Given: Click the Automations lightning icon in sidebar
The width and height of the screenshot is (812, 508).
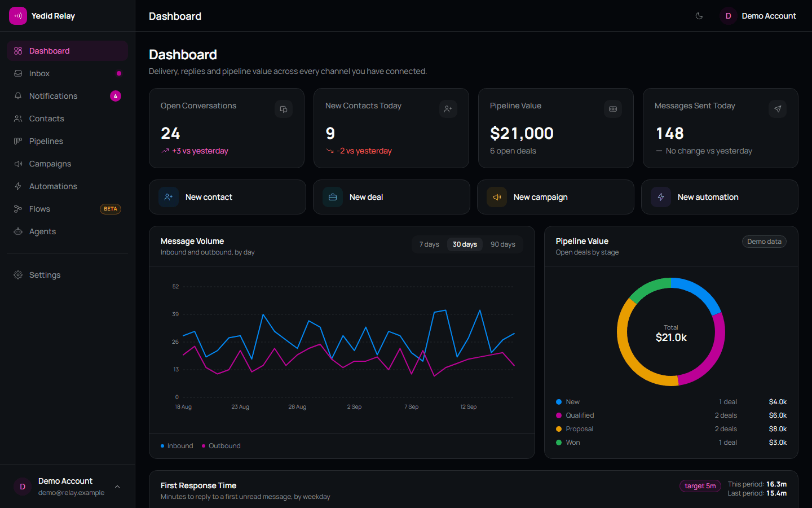Looking at the screenshot, I should tap(18, 186).
